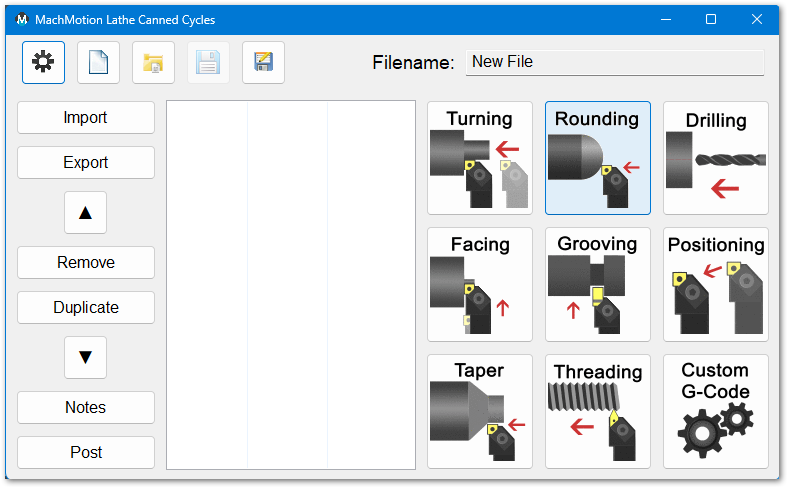The image size is (788, 488).
Task: Move selected cycle down with arrow
Action: [85, 357]
